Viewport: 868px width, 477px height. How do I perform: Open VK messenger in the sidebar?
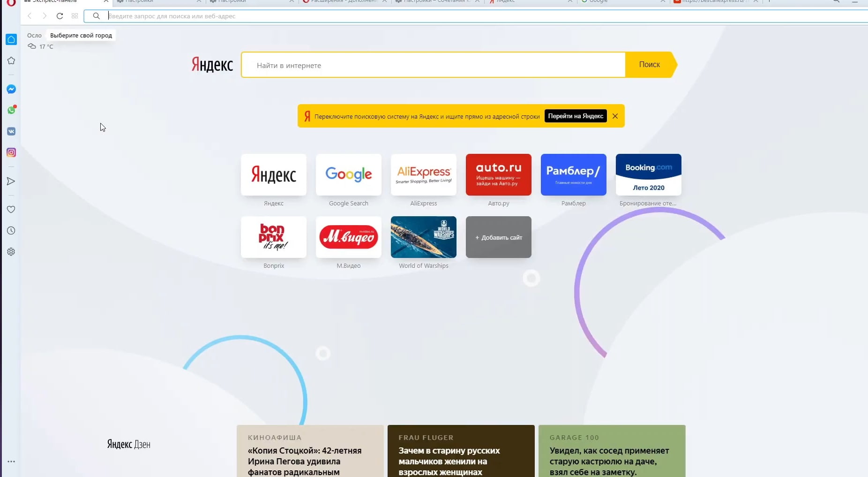tap(11, 131)
